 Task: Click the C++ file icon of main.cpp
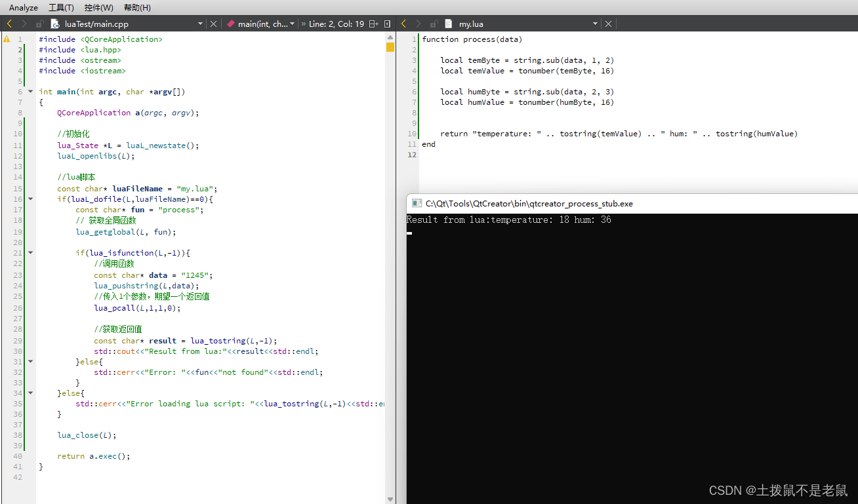[55, 24]
